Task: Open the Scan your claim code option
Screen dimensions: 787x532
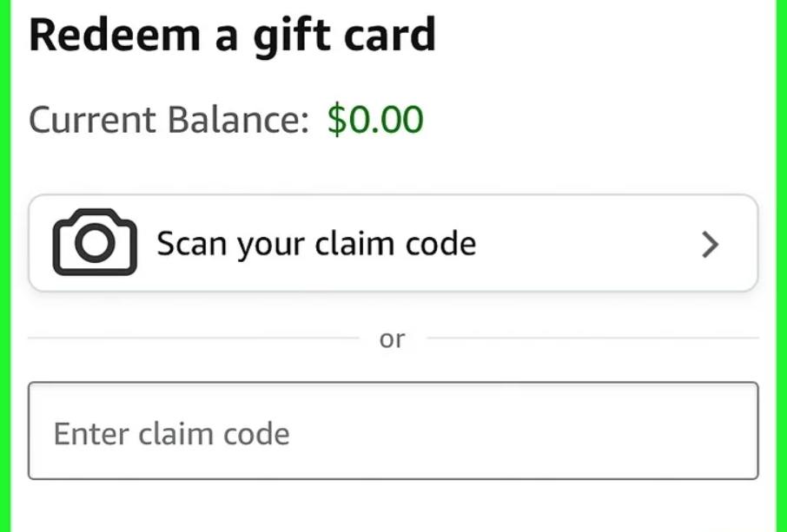Action: 393,243
